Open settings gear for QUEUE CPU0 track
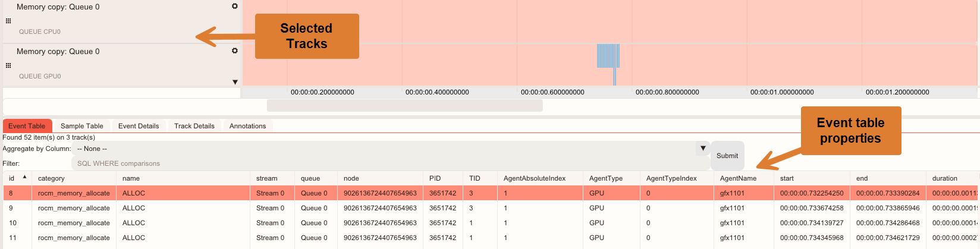980x249 pixels. point(235,6)
